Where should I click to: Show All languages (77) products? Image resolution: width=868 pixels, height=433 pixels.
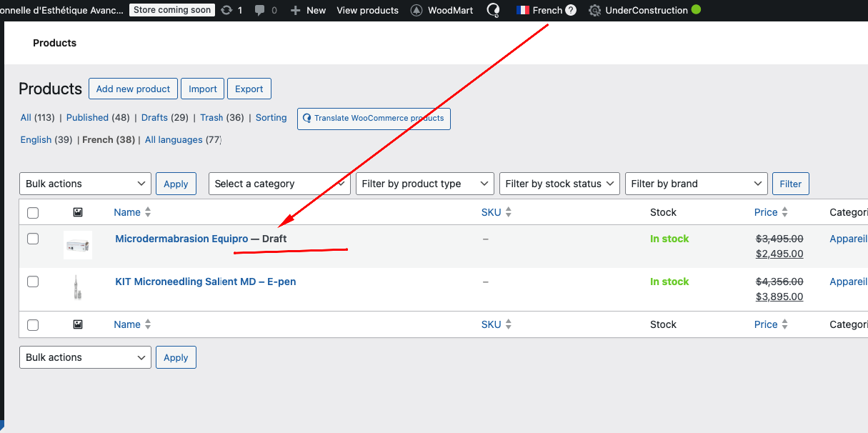point(184,139)
